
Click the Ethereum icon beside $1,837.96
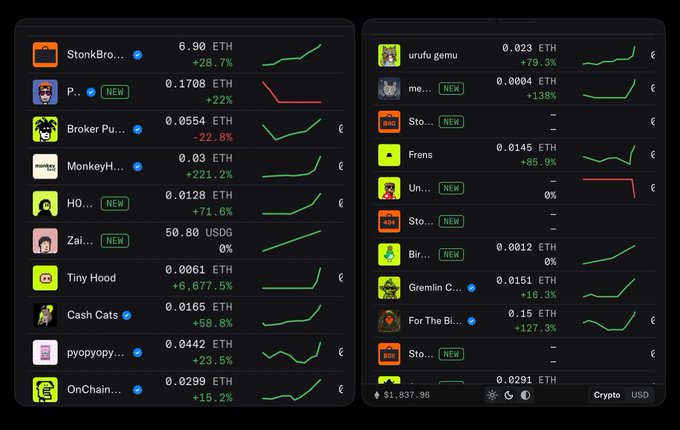click(376, 395)
